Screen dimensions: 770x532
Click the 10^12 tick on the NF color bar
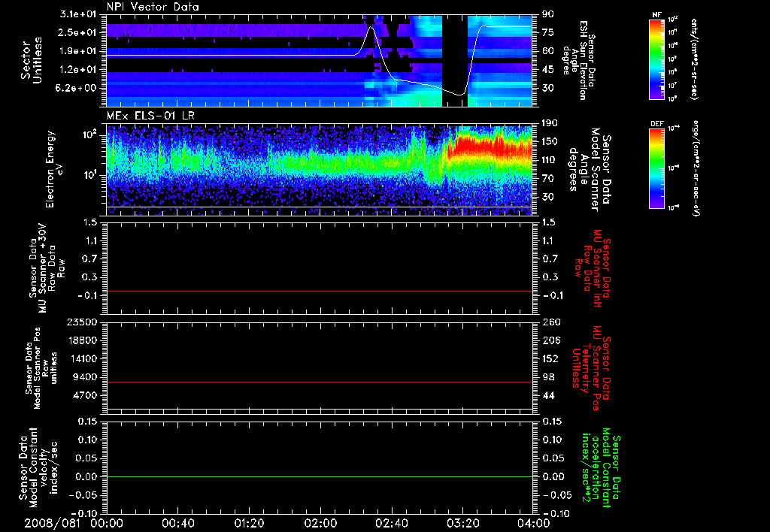(x=673, y=19)
